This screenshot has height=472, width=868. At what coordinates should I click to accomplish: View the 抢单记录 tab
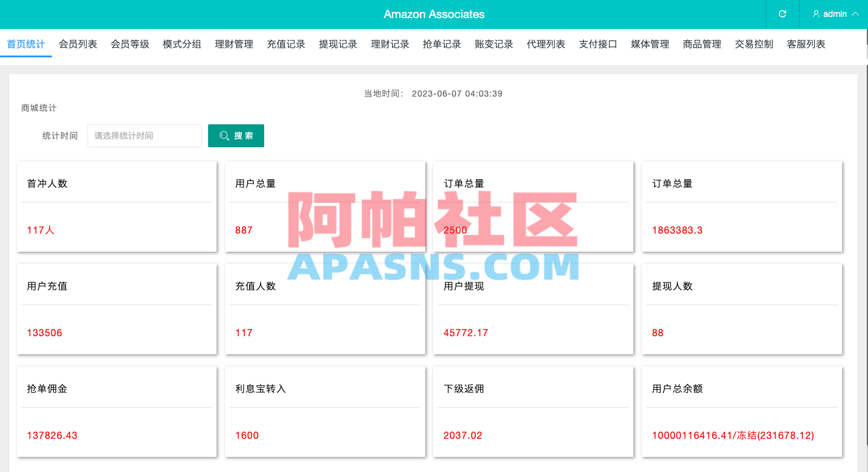[x=442, y=44]
